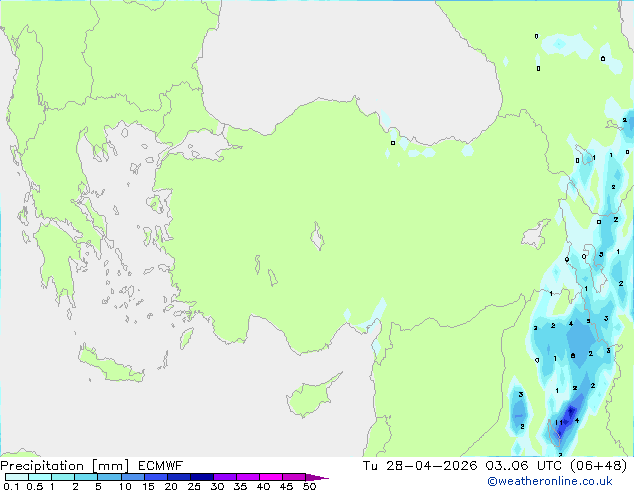Select the 0.1–0.5 mm legend swatch

(x=17, y=477)
